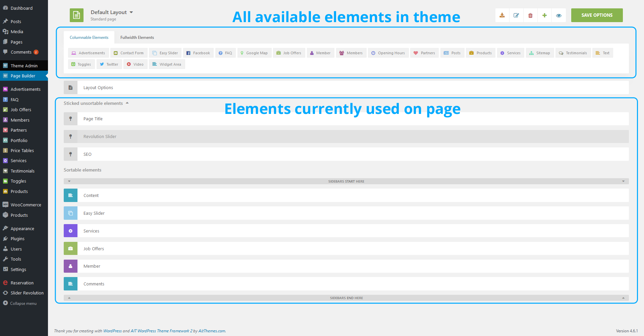Click Sidebars Start Here right arrow
Viewport: 644px width, 336px height.
(x=623, y=181)
